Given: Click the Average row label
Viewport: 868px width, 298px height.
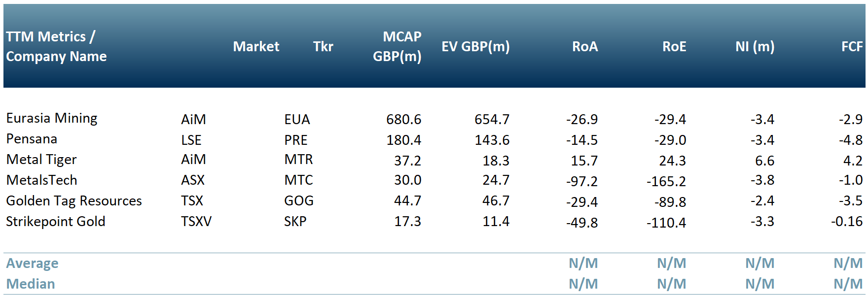Looking at the screenshot, I should coord(32,264).
